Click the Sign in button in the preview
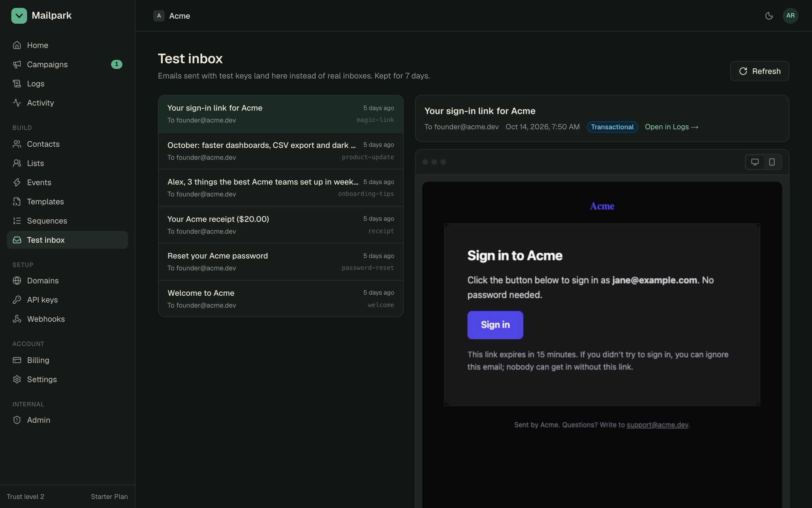The width and height of the screenshot is (812, 508). tap(495, 325)
